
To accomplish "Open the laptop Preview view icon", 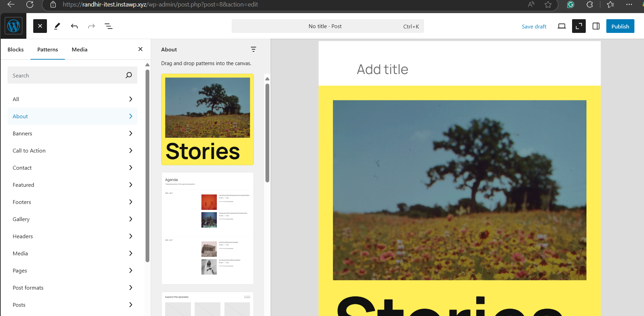I will (x=562, y=26).
